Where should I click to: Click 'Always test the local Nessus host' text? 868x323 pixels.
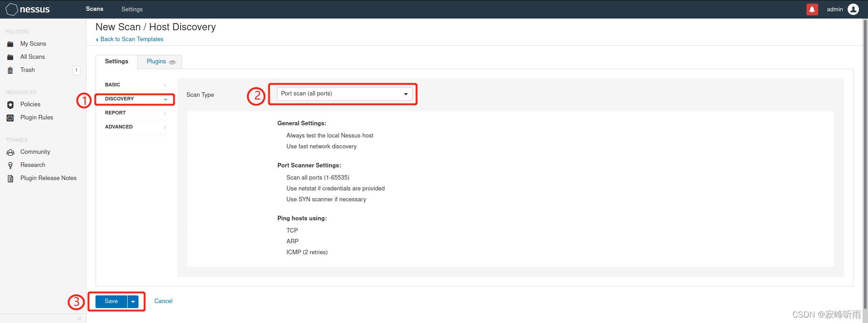coord(330,136)
